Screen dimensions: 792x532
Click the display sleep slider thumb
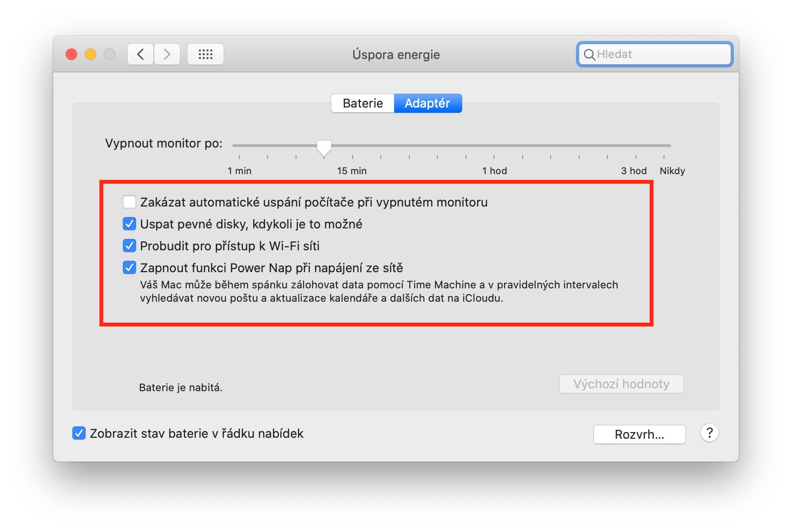(324, 148)
